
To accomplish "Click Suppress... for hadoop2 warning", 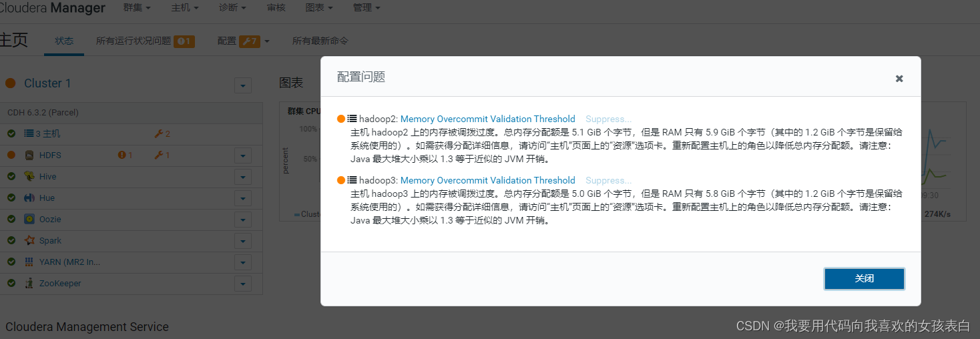I will pyautogui.click(x=608, y=119).
